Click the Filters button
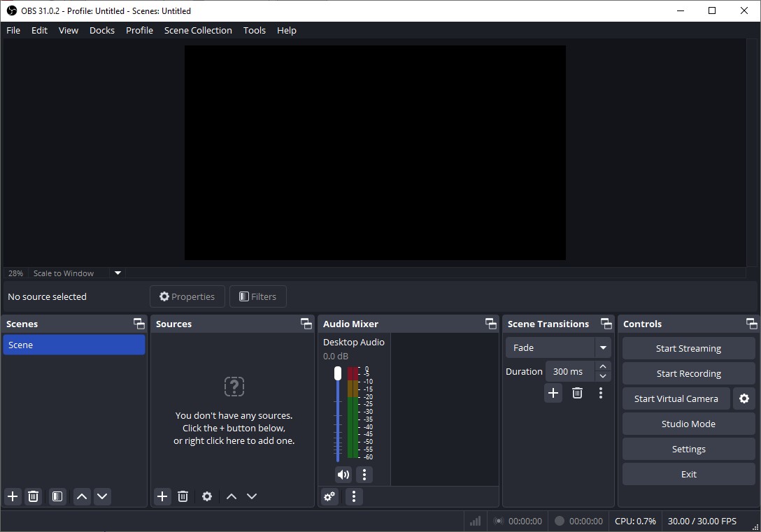The image size is (761, 532). 257,296
